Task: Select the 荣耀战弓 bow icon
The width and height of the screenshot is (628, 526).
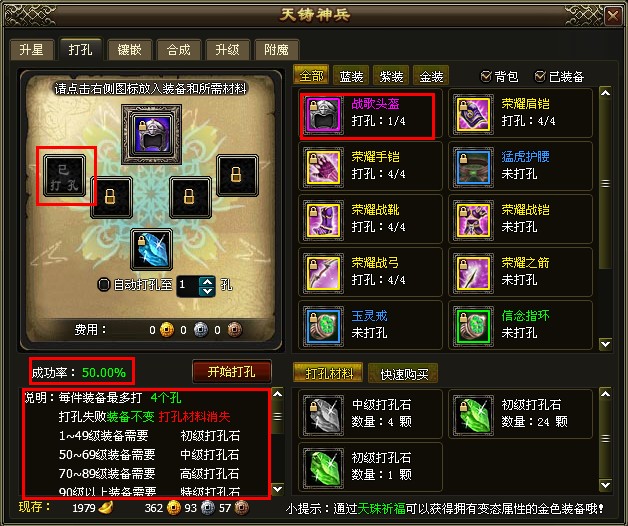Action: (323, 273)
